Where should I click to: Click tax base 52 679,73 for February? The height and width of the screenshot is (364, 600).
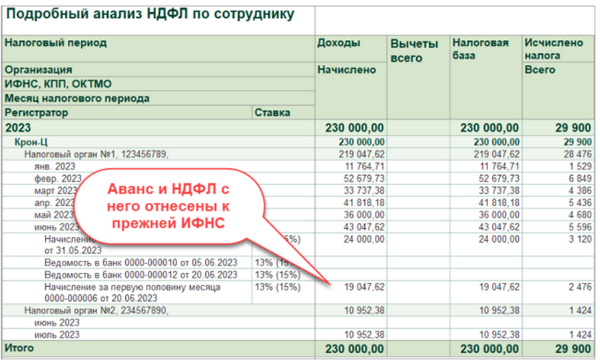click(499, 179)
